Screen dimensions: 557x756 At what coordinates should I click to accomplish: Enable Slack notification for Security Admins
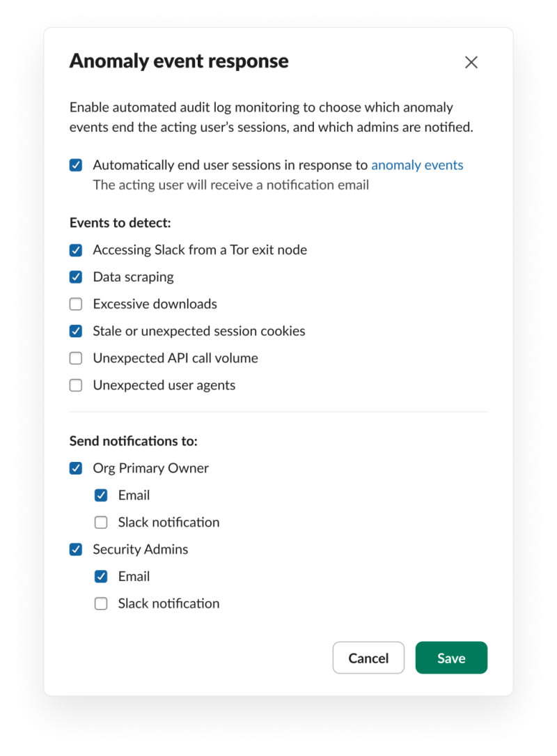[101, 604]
